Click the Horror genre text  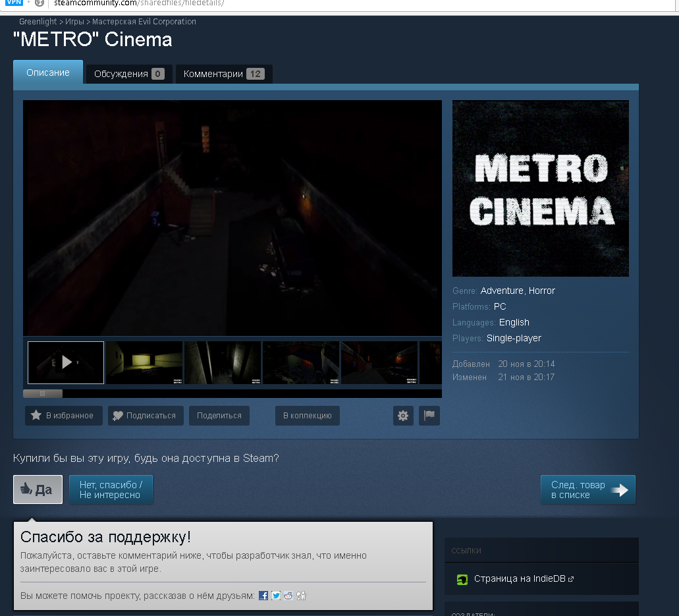[542, 291]
